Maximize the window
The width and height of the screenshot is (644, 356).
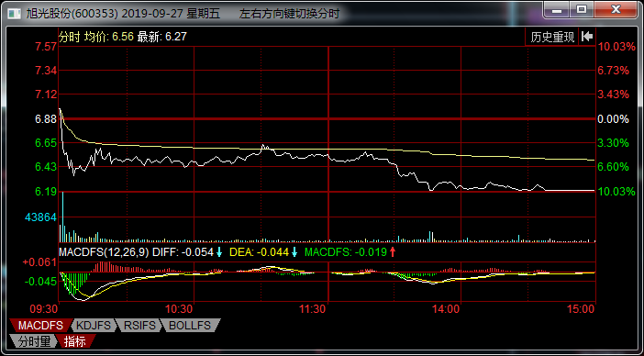coord(581,10)
